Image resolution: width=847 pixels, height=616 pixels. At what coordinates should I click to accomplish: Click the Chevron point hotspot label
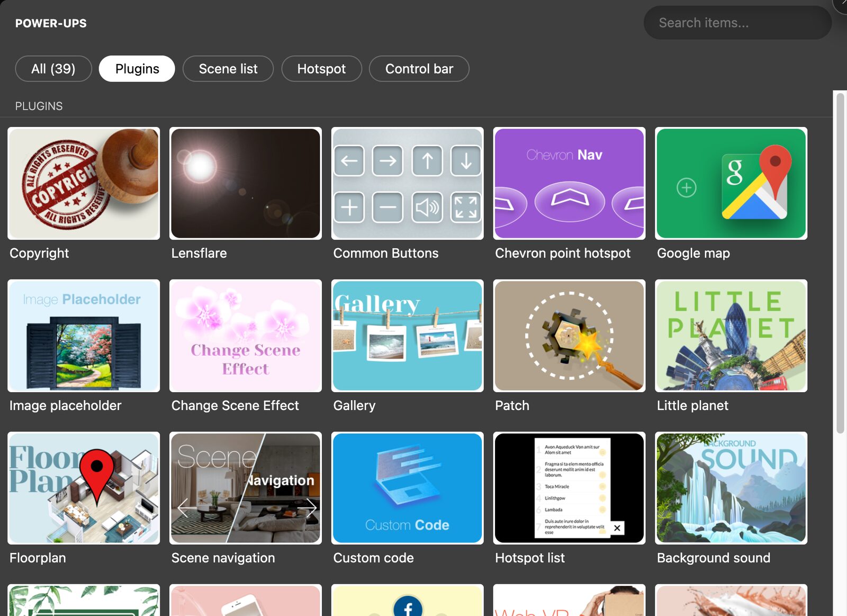[x=563, y=253]
